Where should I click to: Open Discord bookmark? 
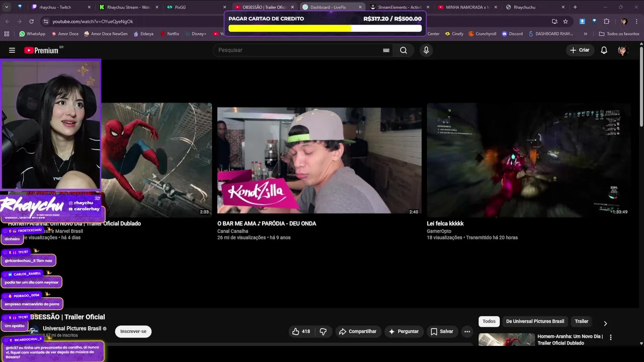[512, 34]
